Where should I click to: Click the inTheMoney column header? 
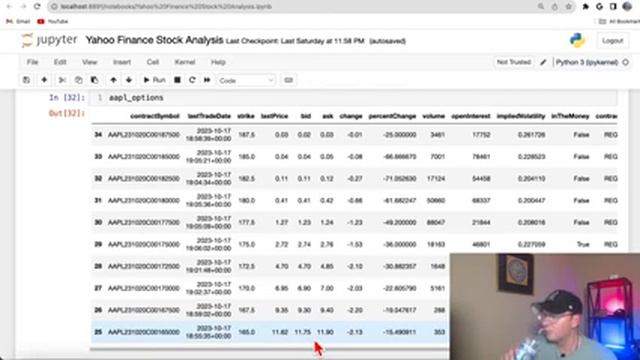pos(570,116)
